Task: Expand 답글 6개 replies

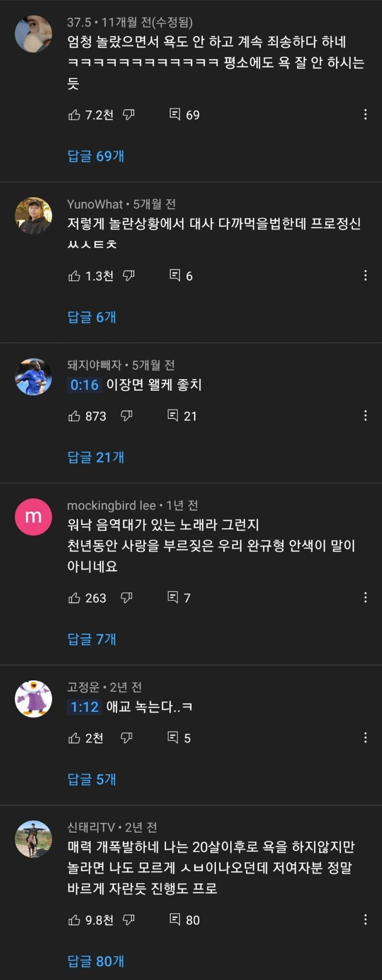Action: (92, 317)
